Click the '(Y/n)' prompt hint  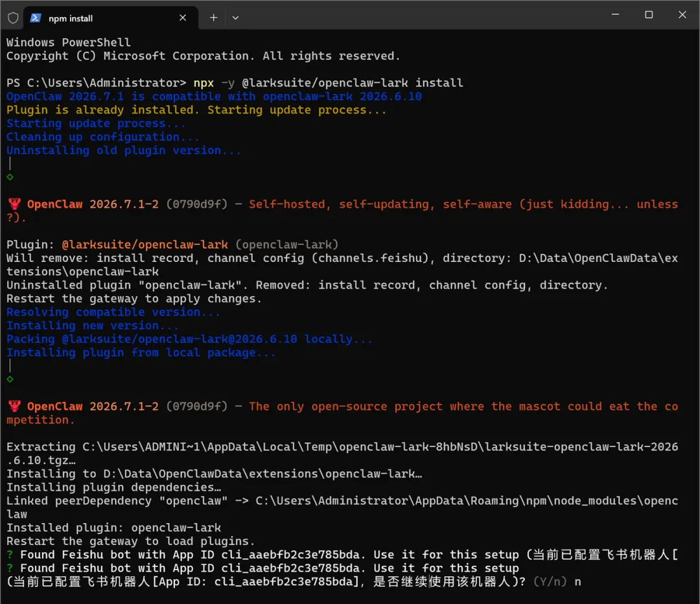tap(550, 582)
